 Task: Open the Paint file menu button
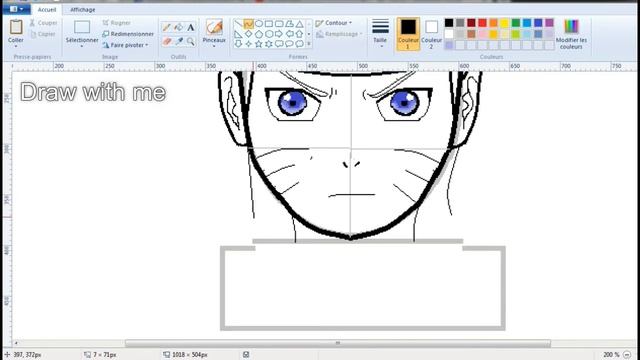tap(16, 9)
